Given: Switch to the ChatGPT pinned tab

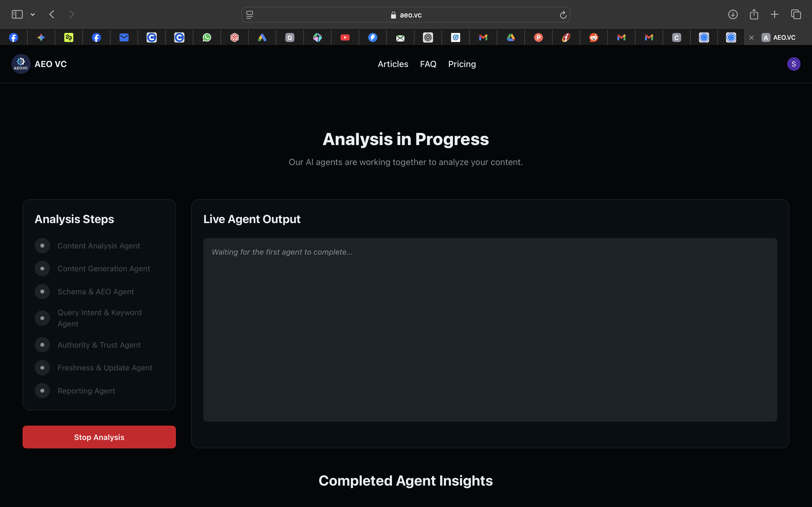Looking at the screenshot, I should pyautogui.click(x=428, y=37).
